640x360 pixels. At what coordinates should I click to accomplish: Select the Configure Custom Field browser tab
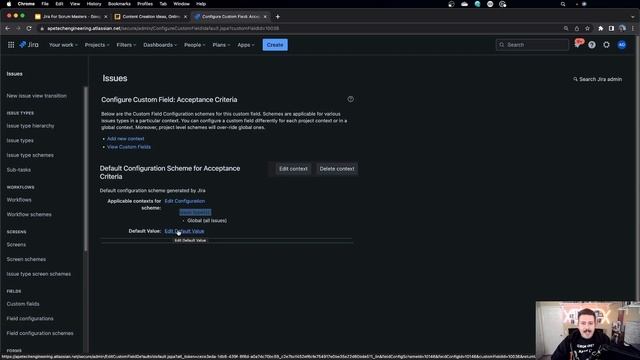click(x=230, y=17)
